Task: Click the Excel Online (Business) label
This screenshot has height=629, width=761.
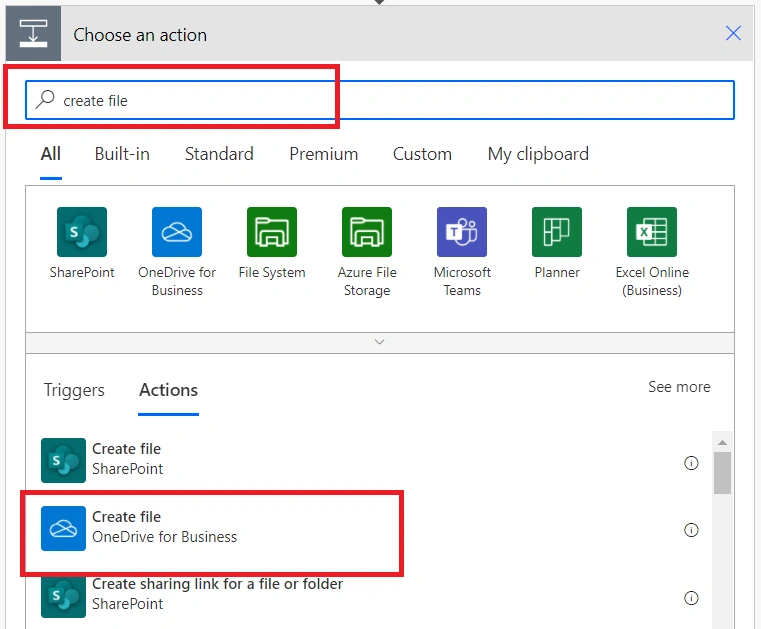Action: click(652, 281)
